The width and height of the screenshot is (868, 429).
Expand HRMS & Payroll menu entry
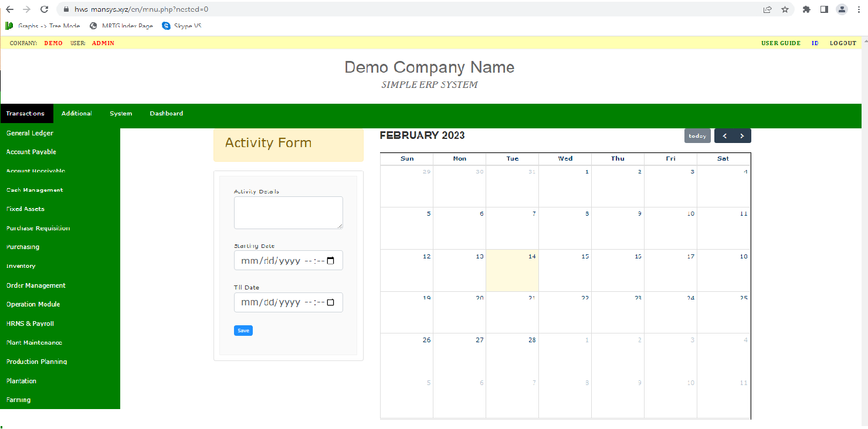click(x=30, y=324)
